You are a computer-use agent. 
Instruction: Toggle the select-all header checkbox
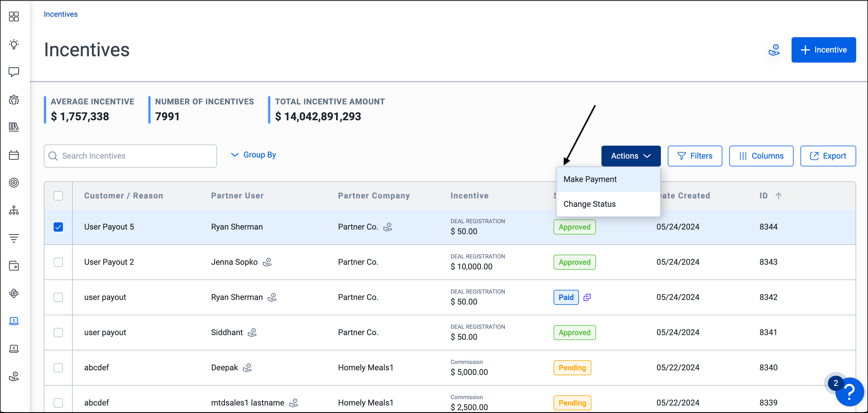(58, 196)
